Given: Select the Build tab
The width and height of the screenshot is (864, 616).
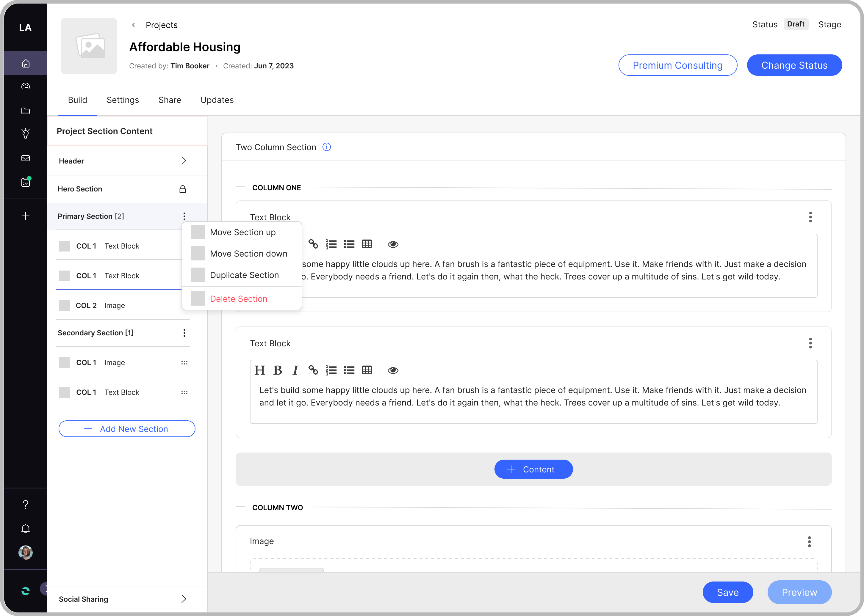Looking at the screenshot, I should [77, 100].
